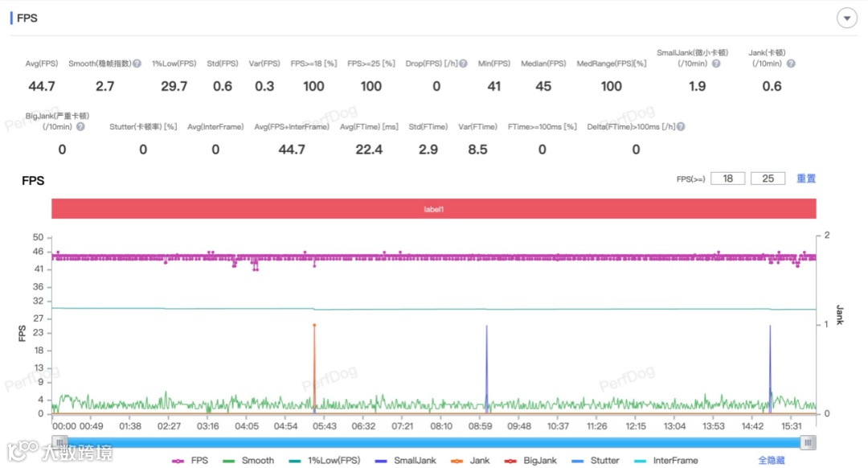The width and height of the screenshot is (868, 468).
Task: Toggle the InterFrame legend entry
Action: 666,460
